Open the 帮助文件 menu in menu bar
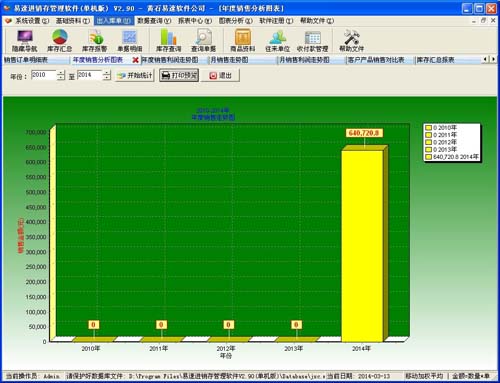The image size is (500, 383). pyautogui.click(x=317, y=21)
